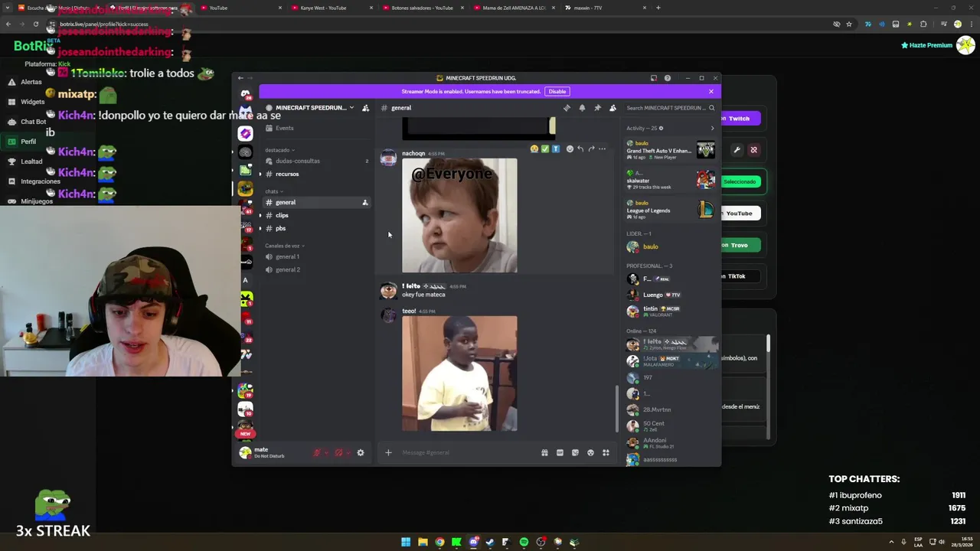Expand the Activity section arrow
The width and height of the screenshot is (980, 551).
(712, 128)
